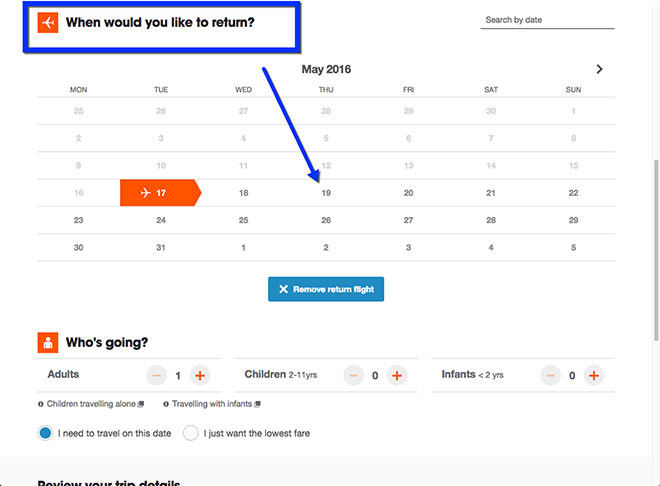660x486 pixels.
Task: Click the page vertical scrollbar
Action: coord(656,250)
